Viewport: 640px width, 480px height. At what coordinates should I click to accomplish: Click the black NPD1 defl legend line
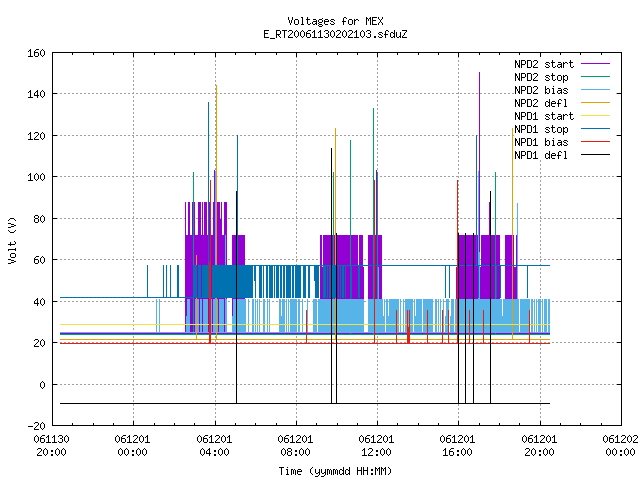595,155
